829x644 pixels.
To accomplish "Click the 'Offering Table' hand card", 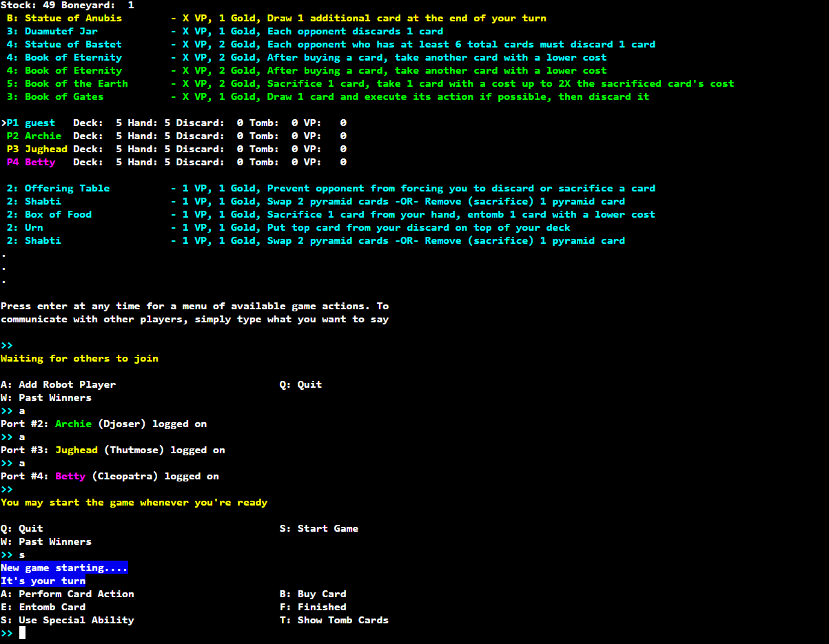I will tap(331, 188).
